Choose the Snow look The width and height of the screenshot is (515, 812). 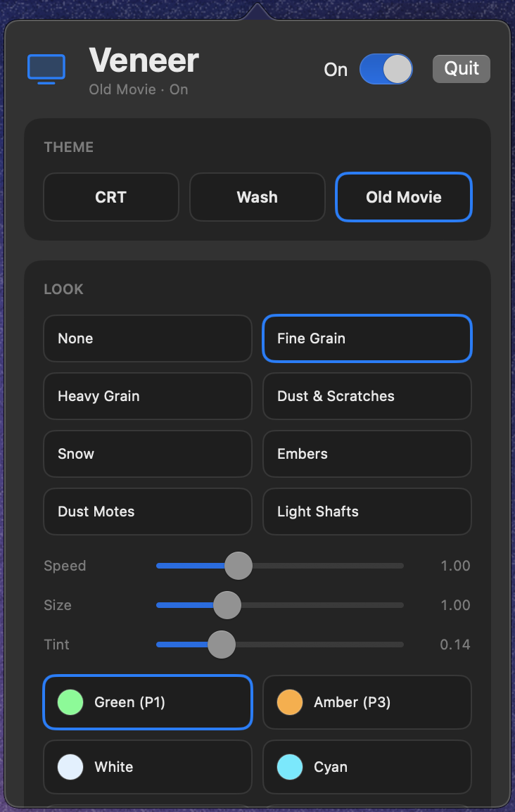(148, 454)
